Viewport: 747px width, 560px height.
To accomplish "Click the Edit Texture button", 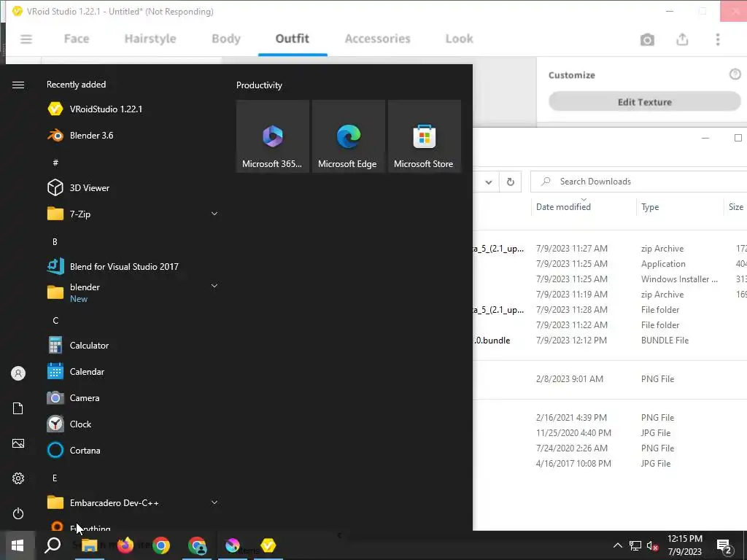I will pos(645,102).
